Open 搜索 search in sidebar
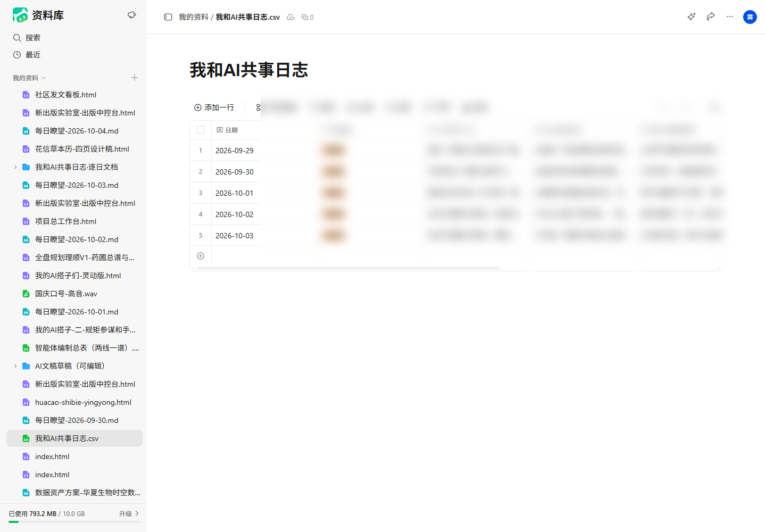The width and height of the screenshot is (766, 532). click(74, 38)
